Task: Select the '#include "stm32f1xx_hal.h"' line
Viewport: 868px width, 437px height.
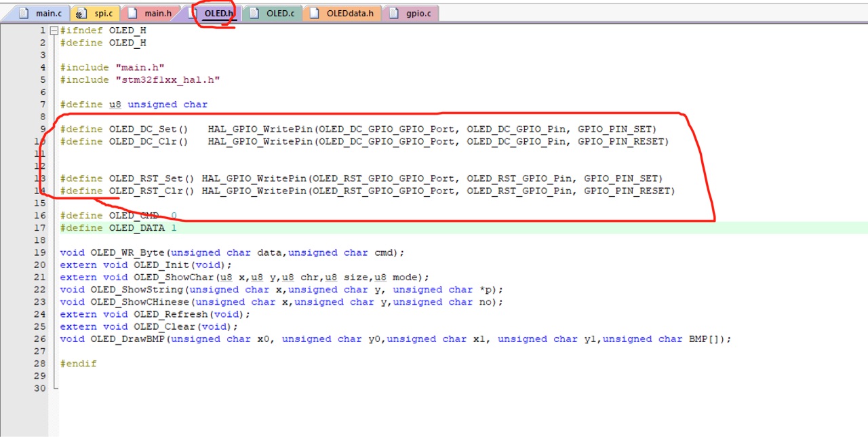Action: click(x=140, y=79)
